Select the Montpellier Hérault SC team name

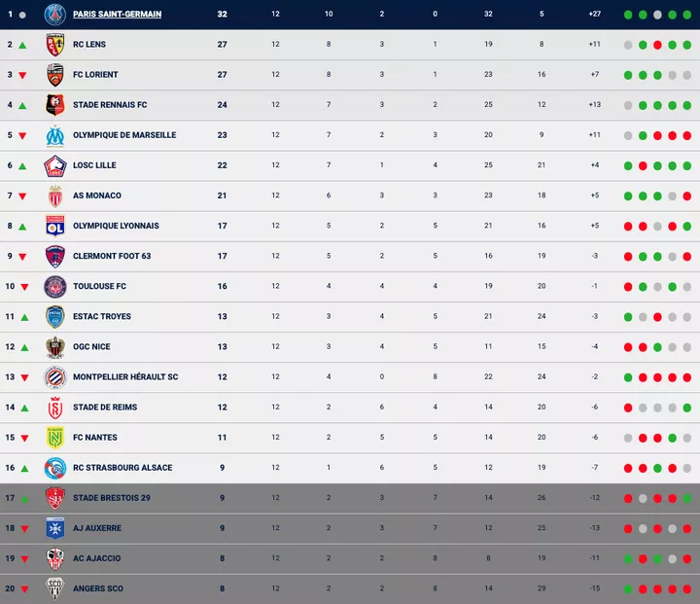pyautogui.click(x=125, y=377)
